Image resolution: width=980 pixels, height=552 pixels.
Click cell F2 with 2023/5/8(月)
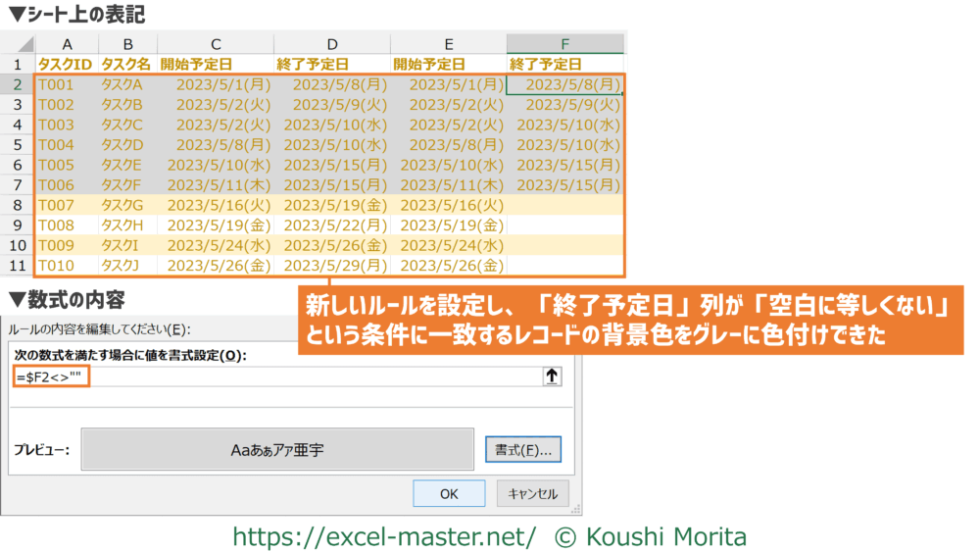564,84
